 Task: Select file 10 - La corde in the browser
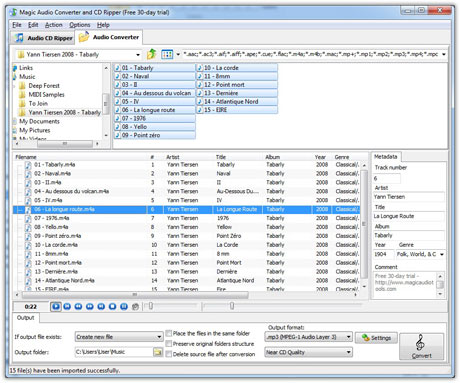237,68
